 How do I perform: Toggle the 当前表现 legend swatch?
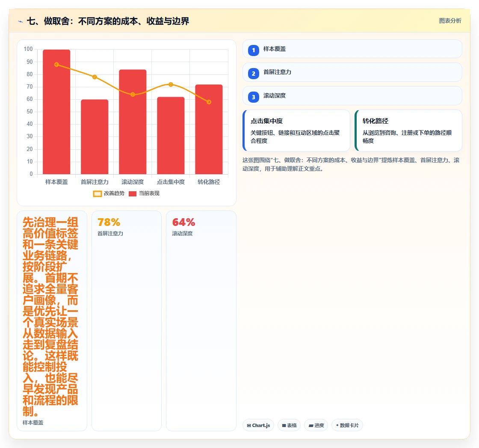pyautogui.click(x=132, y=194)
